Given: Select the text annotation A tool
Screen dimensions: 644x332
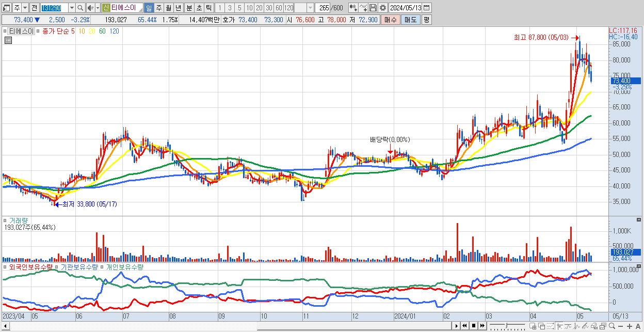Looking at the screenshot, I should point(638,326).
